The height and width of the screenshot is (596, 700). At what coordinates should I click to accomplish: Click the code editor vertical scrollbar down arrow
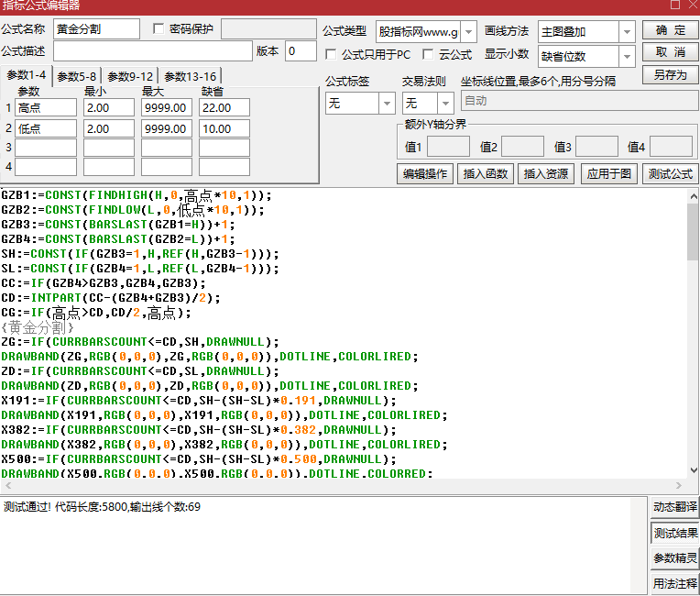pyautogui.click(x=694, y=470)
